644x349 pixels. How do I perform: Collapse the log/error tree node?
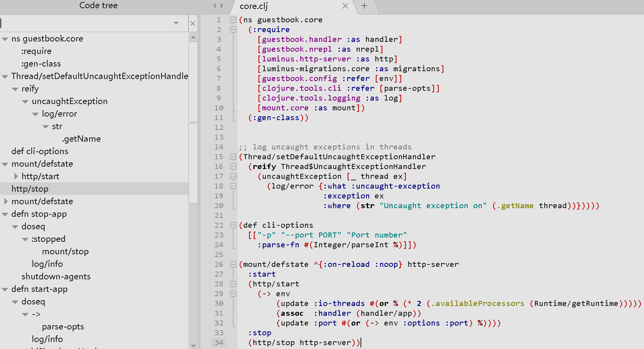[36, 114]
